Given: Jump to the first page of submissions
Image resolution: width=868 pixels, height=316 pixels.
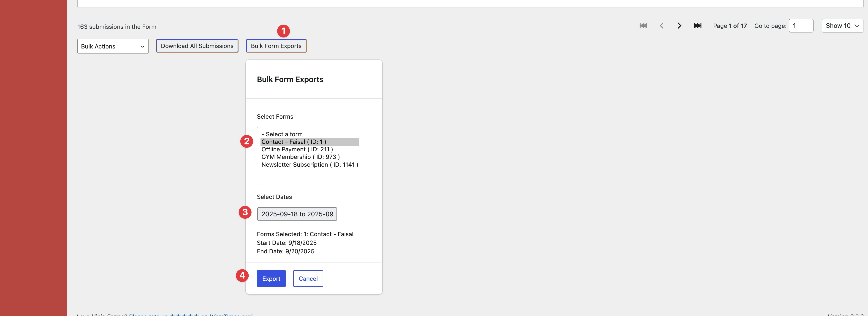Looking at the screenshot, I should [x=643, y=26].
